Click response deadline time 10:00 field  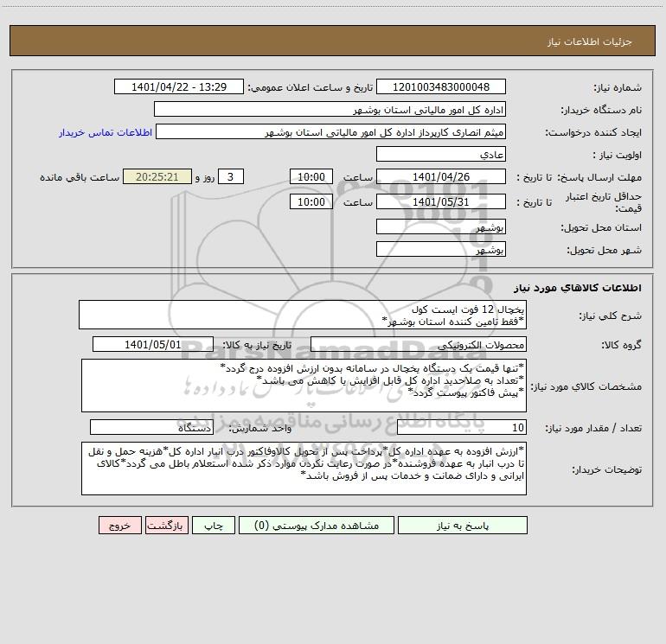(x=311, y=176)
